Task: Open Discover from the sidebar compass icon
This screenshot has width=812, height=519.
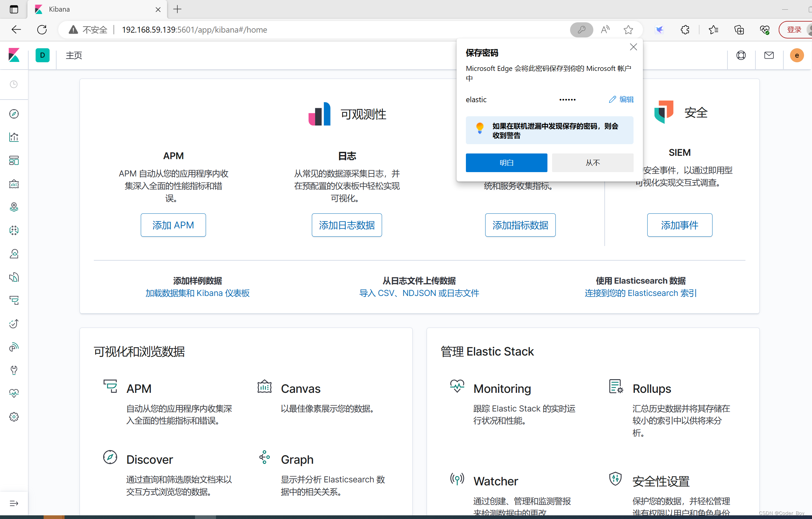Action: (14, 114)
